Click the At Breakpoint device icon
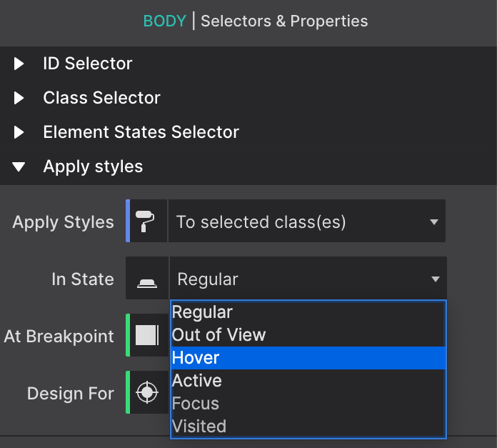 147,335
